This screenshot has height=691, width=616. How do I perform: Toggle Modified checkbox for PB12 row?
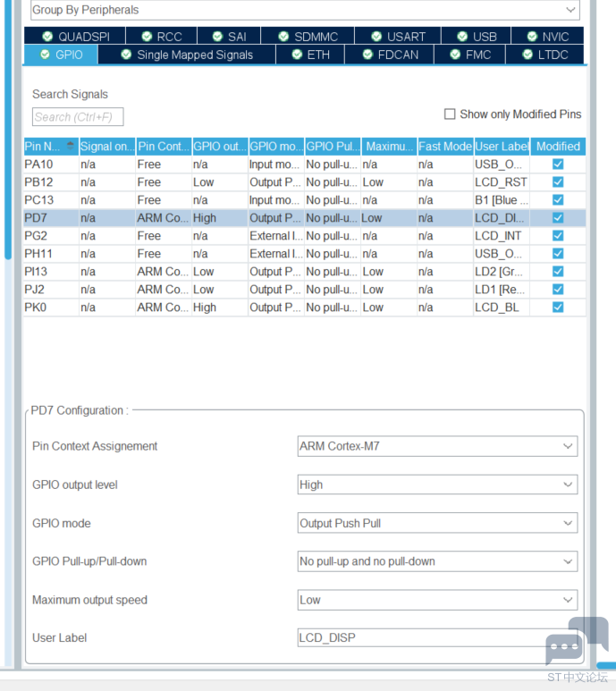(558, 182)
